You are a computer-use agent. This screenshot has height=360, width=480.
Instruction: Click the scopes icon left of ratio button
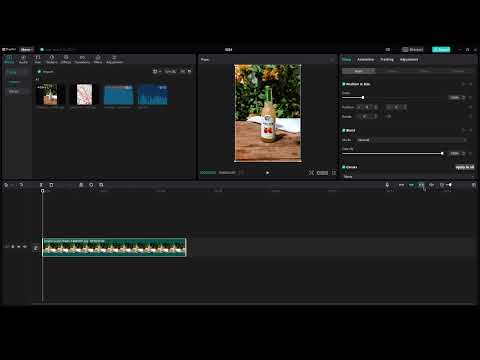(311, 173)
